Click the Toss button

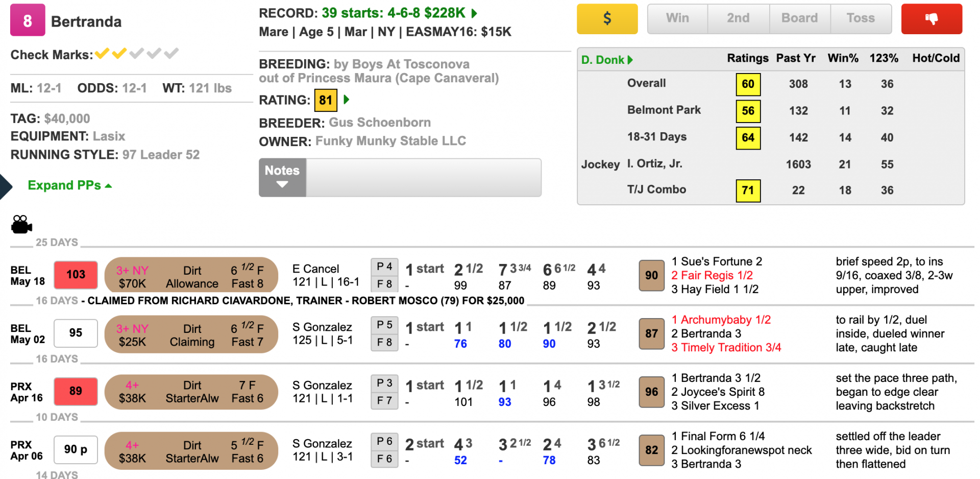tap(861, 19)
